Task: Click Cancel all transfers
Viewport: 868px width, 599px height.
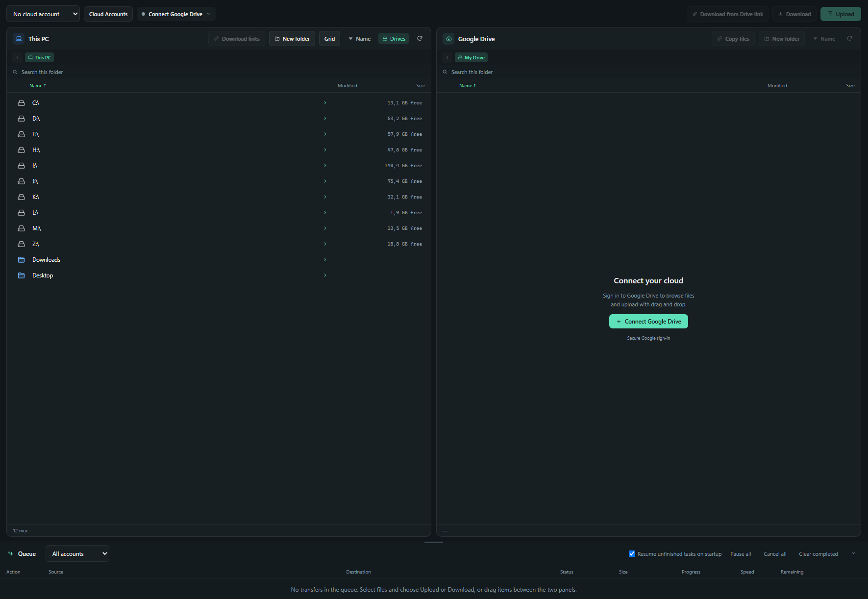Action: tap(775, 554)
